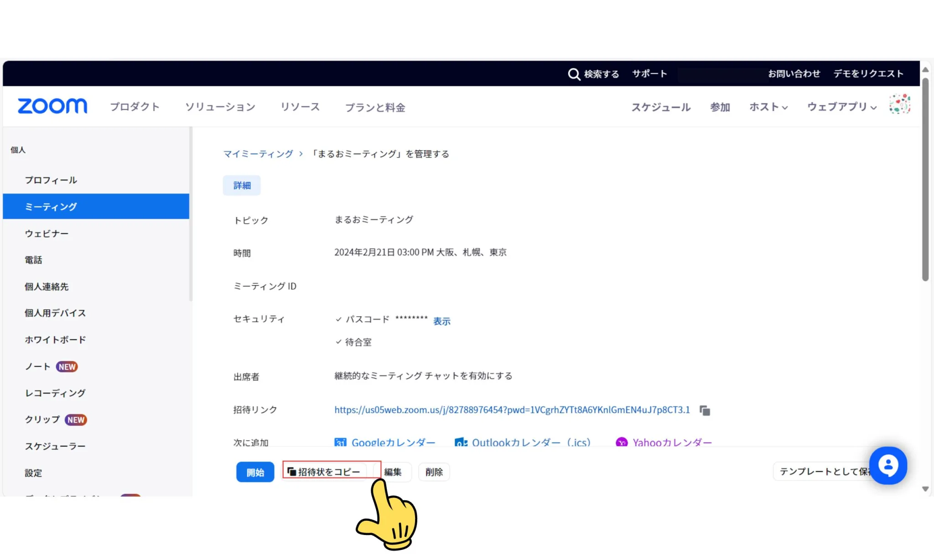Click デモをリクエスト link
Image resolution: width=934 pixels, height=560 pixels.
868,74
